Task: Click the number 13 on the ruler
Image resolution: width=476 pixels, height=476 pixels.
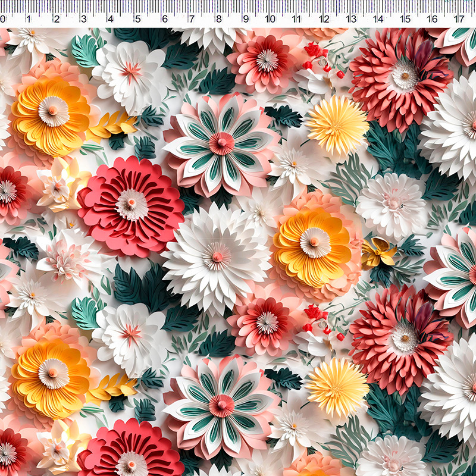Action: tap(351, 19)
